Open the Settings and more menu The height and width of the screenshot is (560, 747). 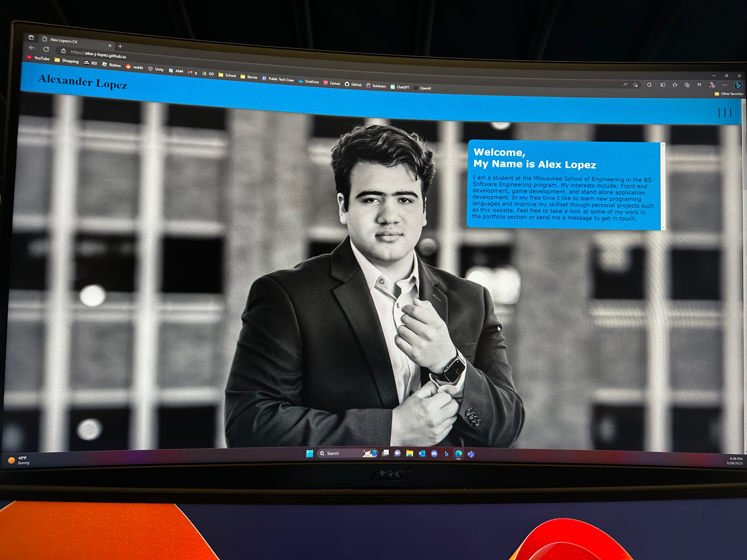click(x=725, y=85)
